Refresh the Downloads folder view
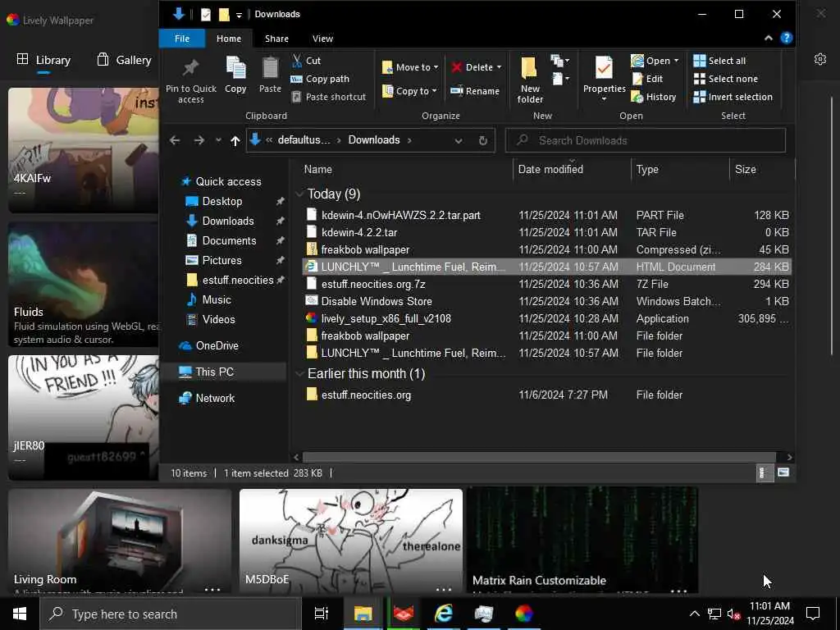Image resolution: width=840 pixels, height=630 pixels. click(x=482, y=140)
